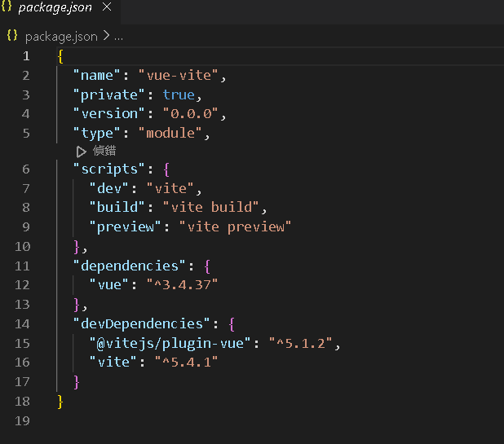Click the "dependencies" key
Image resolution: width=504 pixels, height=444 pixels.
(130, 266)
